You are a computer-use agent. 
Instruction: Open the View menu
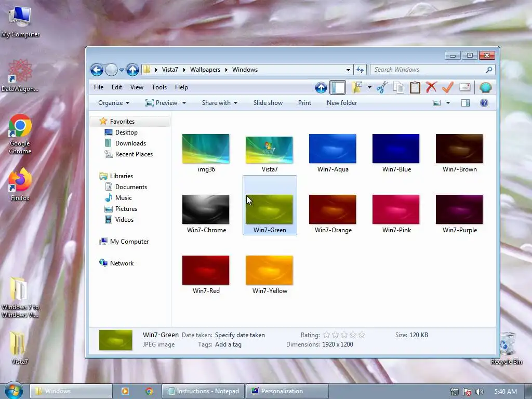(137, 87)
